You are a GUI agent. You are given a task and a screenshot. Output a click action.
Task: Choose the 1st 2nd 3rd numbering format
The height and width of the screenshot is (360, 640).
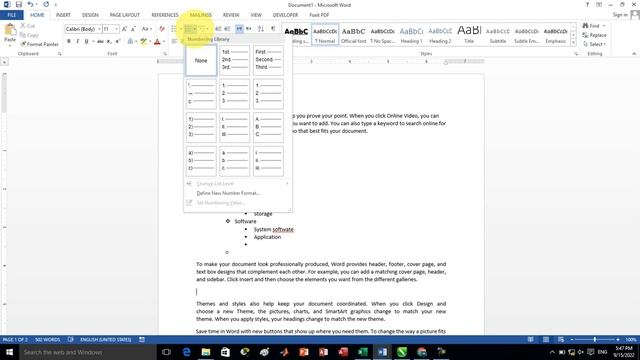point(234,60)
